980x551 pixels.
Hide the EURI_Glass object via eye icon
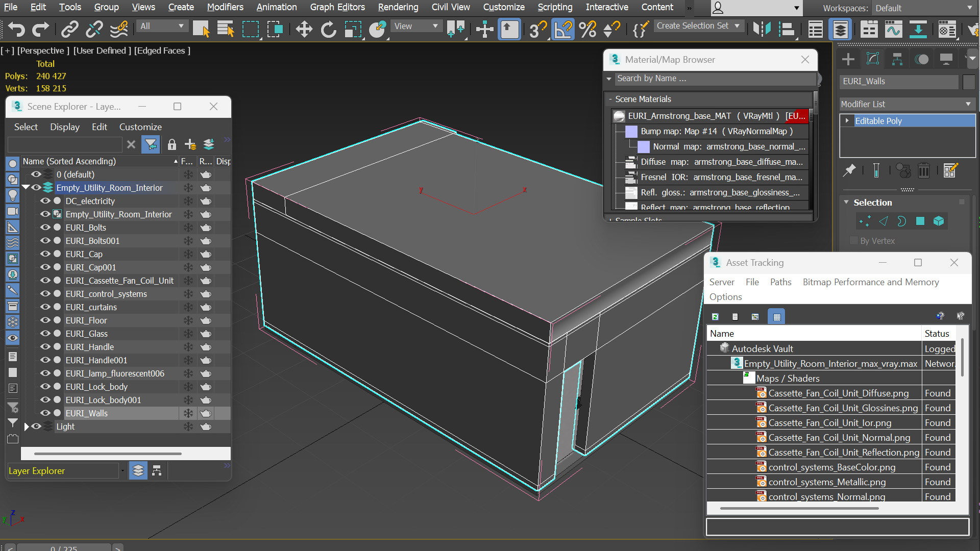[x=45, y=334]
